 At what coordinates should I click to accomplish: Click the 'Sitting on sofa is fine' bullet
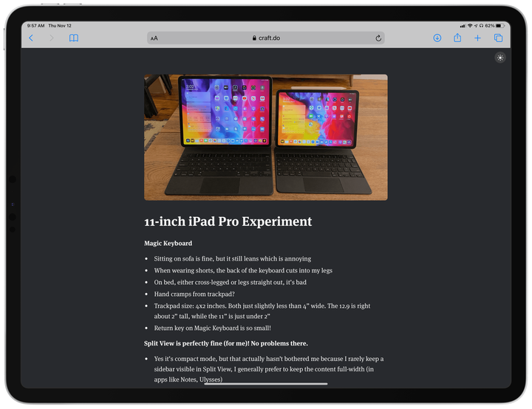[x=233, y=258]
